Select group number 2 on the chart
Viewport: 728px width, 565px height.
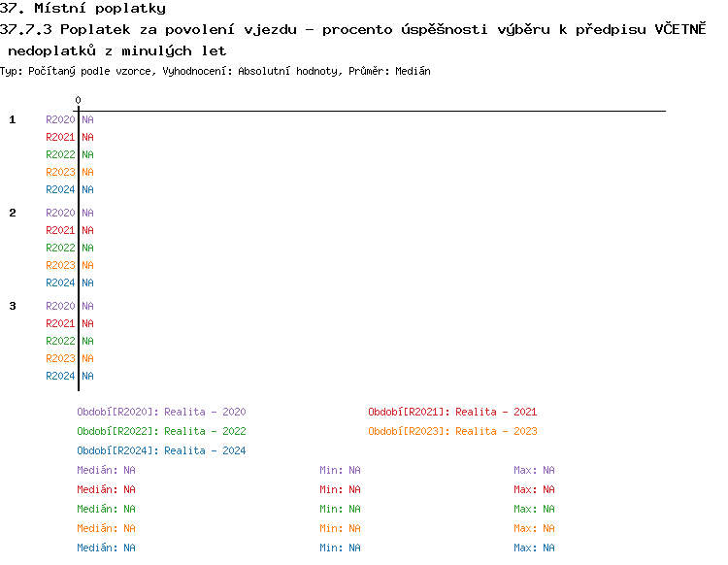(13, 213)
